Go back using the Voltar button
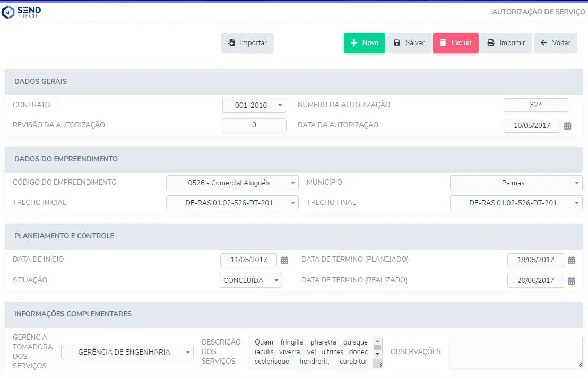The width and height of the screenshot is (588, 378). (x=555, y=43)
